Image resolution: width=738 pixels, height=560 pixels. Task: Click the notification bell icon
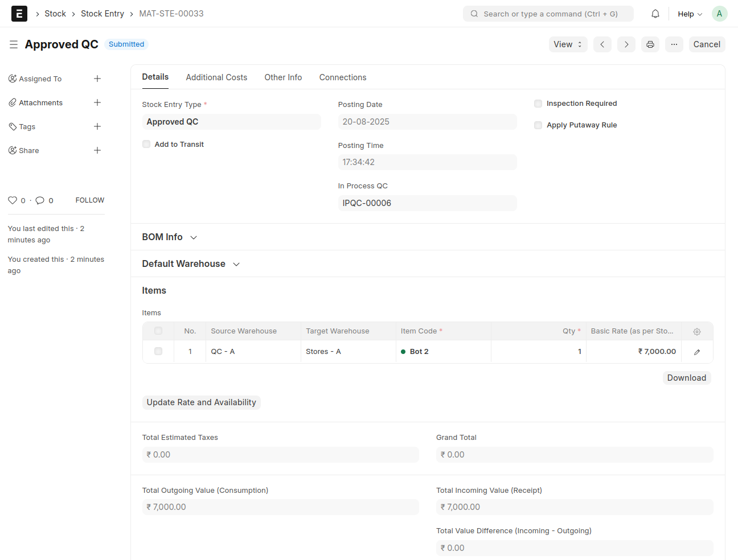pyautogui.click(x=655, y=14)
